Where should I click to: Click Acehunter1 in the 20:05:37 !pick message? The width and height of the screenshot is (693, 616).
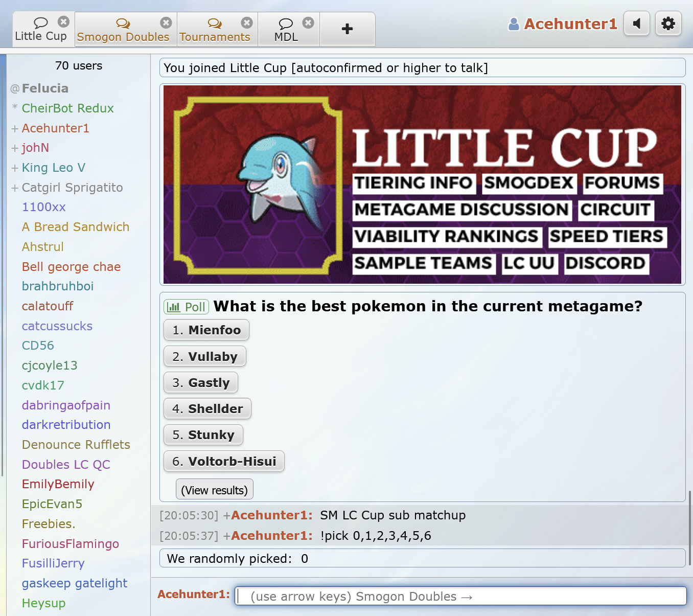(x=271, y=536)
